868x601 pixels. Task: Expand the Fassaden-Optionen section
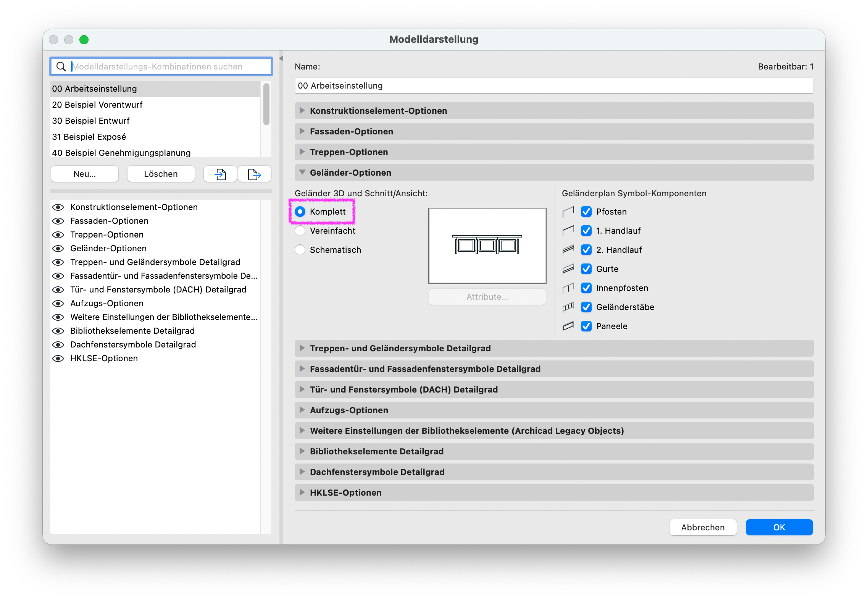[554, 131]
